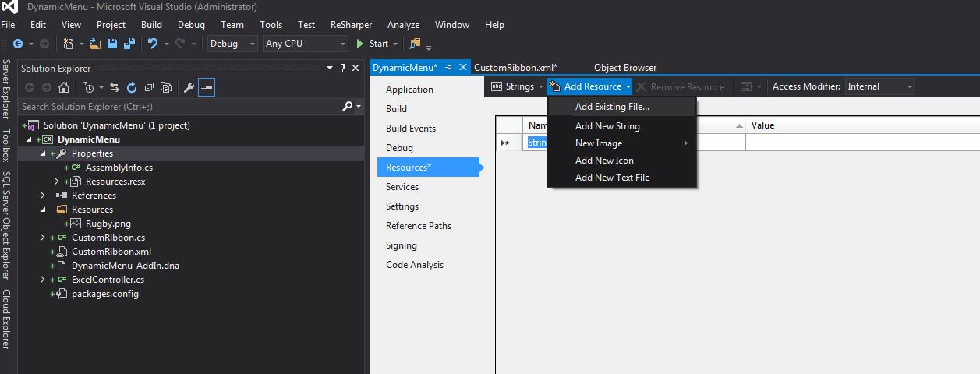
Task: Click the Undo icon in the toolbar
Action: [x=153, y=44]
